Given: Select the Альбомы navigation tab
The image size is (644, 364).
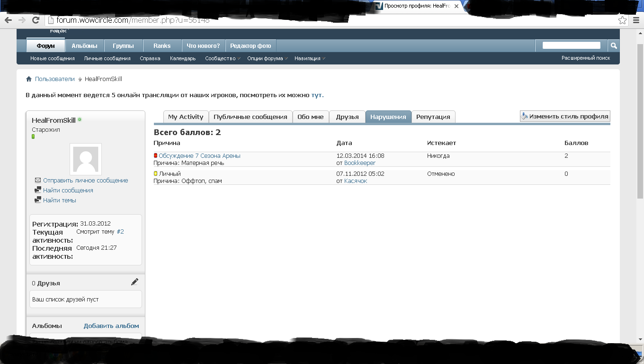Looking at the screenshot, I should pyautogui.click(x=84, y=46).
